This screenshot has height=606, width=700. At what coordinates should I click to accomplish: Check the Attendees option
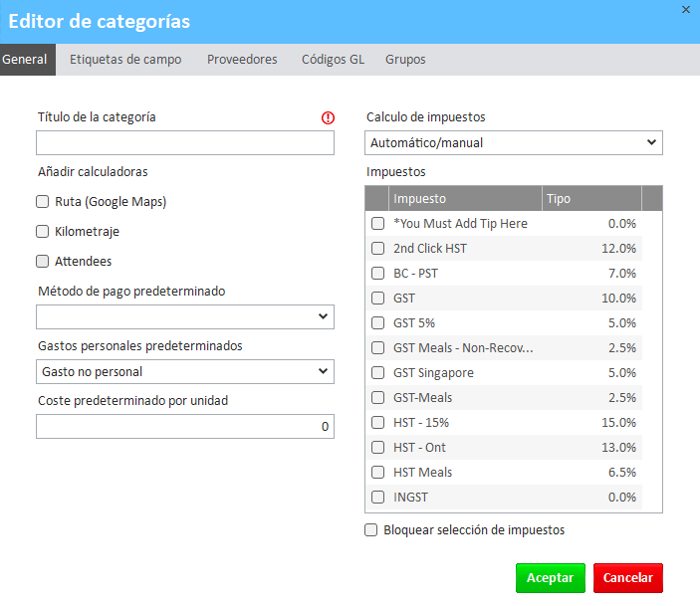pyautogui.click(x=43, y=262)
